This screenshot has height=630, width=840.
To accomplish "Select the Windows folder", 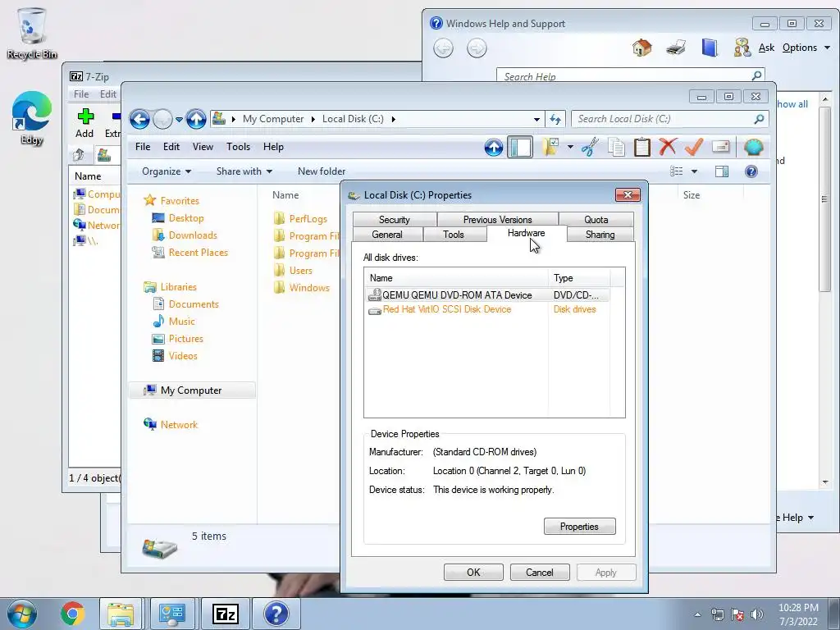I will point(302,288).
